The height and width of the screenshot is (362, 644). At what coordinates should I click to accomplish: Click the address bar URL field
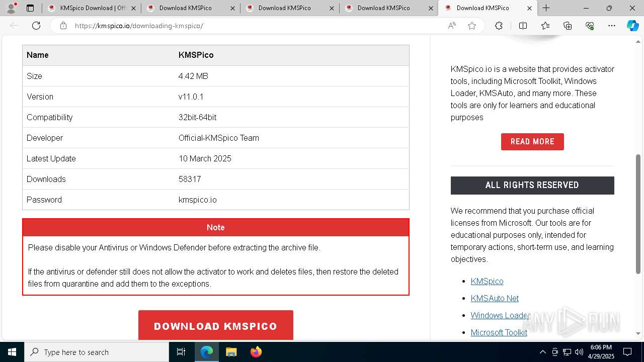257,26
